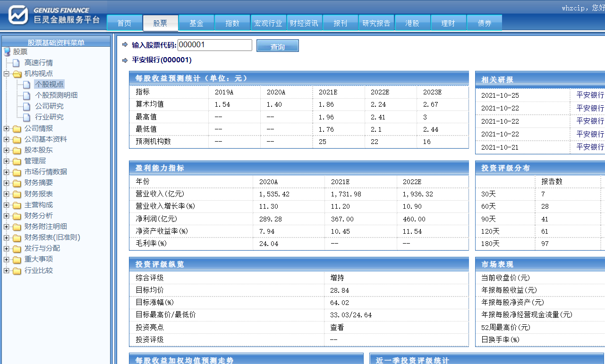Click the 净资产收益率 value 11.54
Image resolution: width=605 pixels, height=364 pixels.
tap(412, 231)
